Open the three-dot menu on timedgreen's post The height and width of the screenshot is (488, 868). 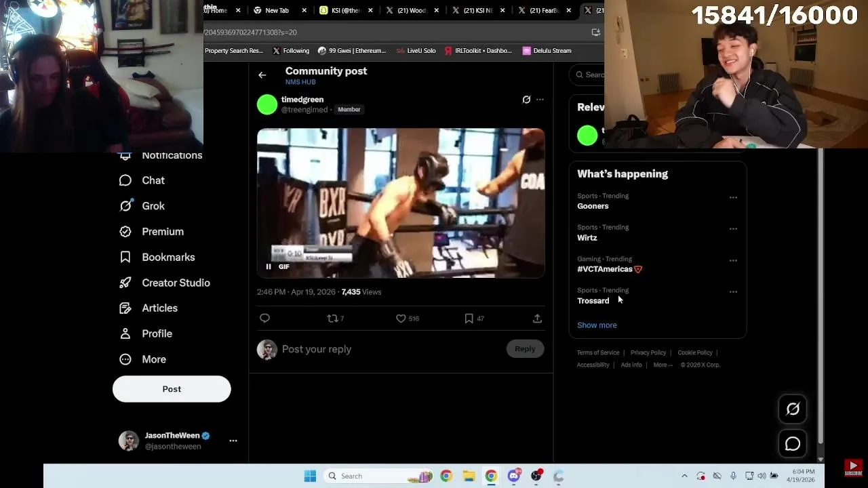[x=540, y=100]
